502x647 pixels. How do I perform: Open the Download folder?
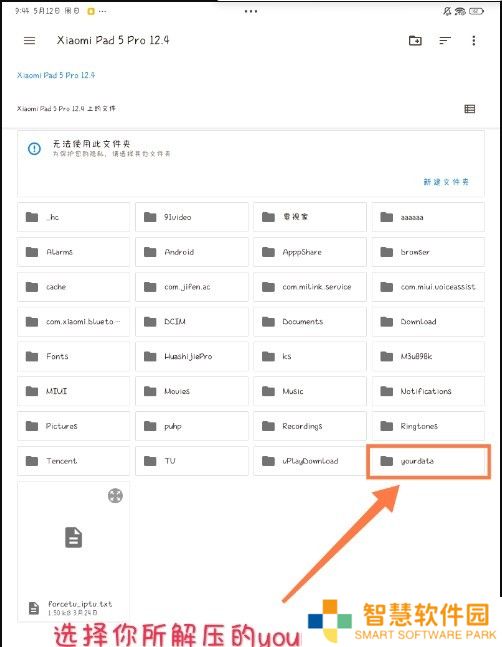pyautogui.click(x=428, y=321)
